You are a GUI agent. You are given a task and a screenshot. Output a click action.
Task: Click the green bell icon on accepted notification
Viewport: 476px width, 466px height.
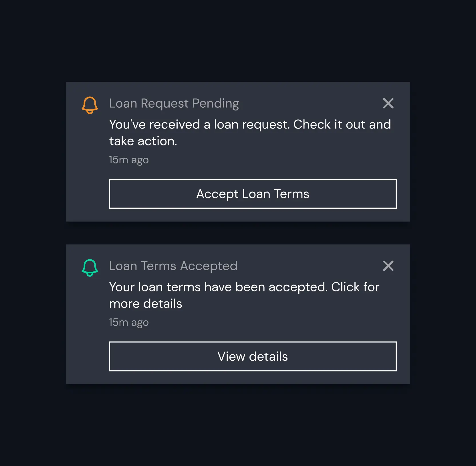pyautogui.click(x=90, y=268)
